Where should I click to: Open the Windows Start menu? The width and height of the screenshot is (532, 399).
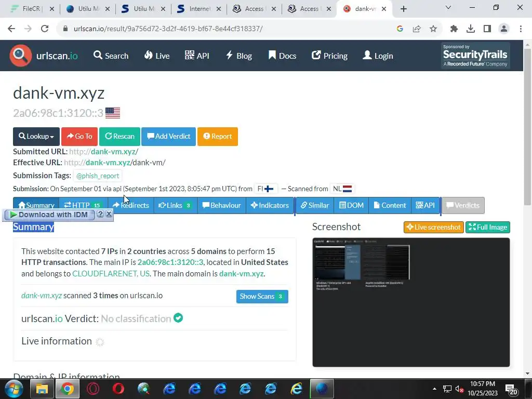pos(14,389)
